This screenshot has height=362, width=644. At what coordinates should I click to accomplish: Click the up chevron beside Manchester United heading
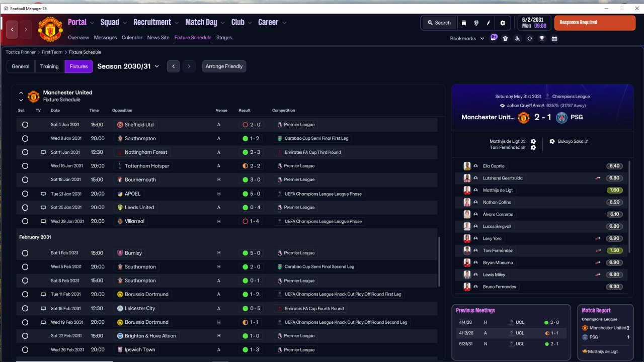point(21,93)
